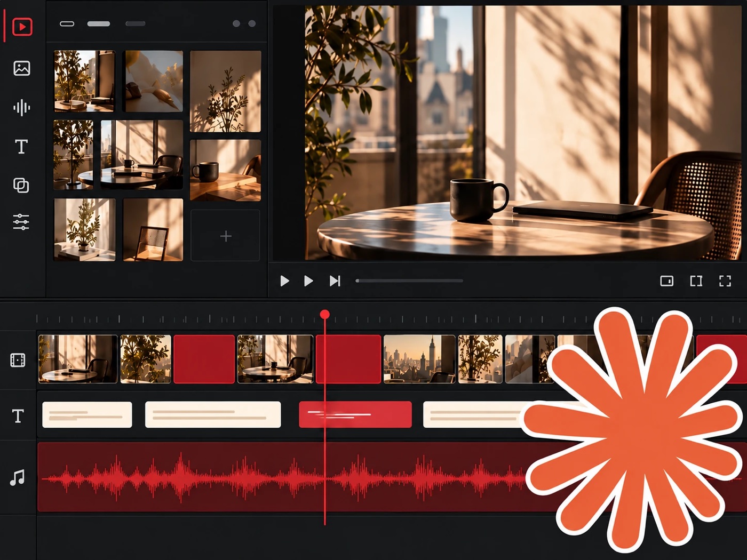747x560 pixels.
Task: Select the white flower close-up thumbnail
Action: point(154,81)
